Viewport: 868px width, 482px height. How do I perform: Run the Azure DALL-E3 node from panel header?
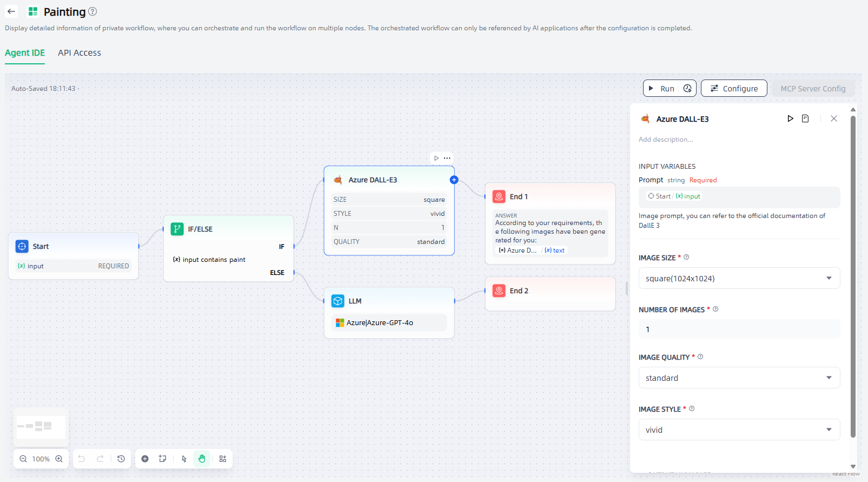(790, 118)
